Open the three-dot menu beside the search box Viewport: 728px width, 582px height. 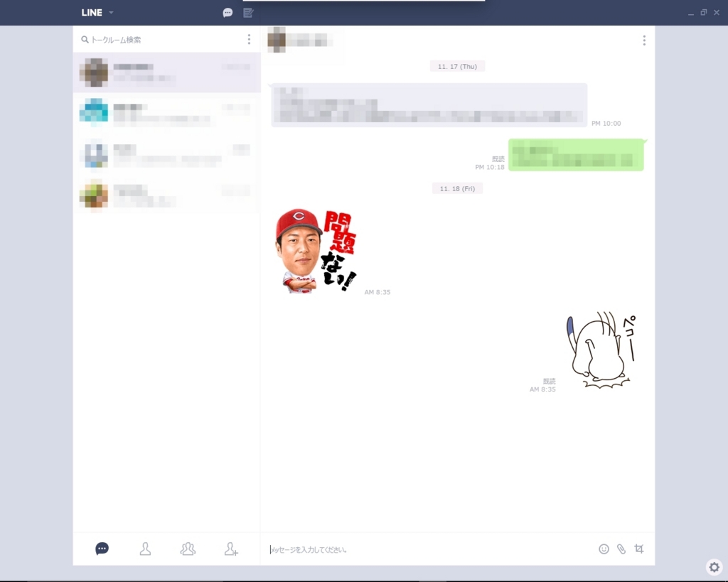(x=249, y=39)
